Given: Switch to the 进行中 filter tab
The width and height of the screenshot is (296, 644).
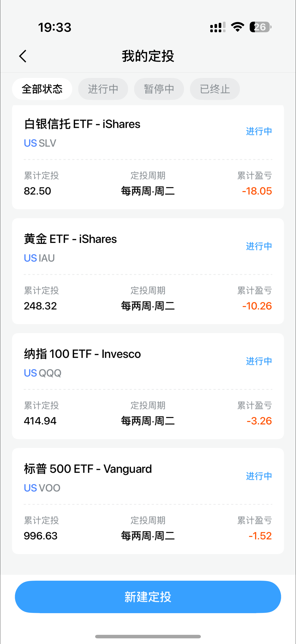Looking at the screenshot, I should coord(103,89).
